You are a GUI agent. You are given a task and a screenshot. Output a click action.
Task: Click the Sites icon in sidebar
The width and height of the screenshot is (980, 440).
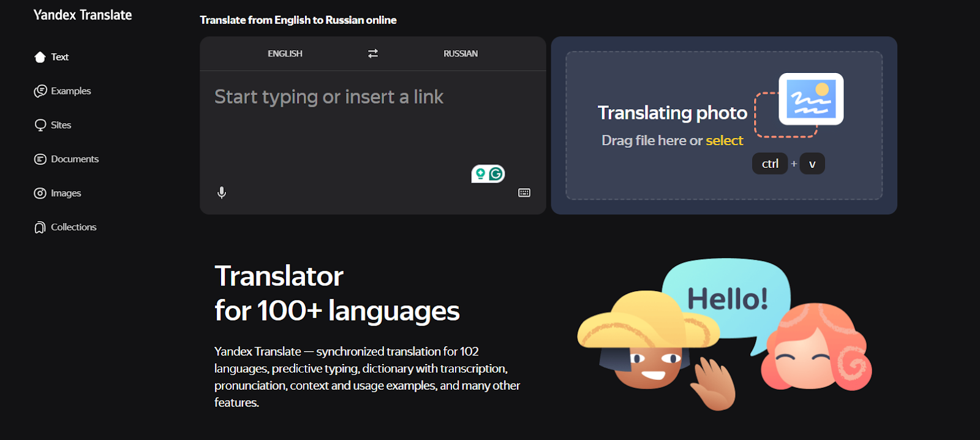[40, 125]
